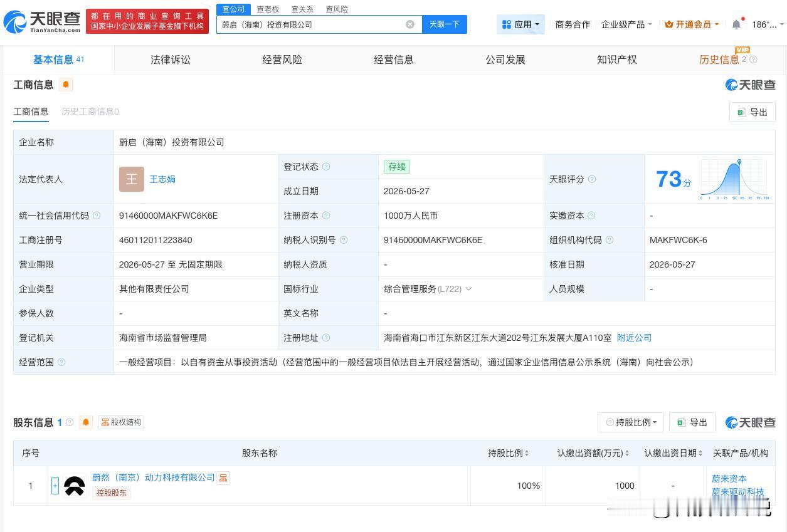Click the 控股股东 tag
The image size is (787, 532).
[x=111, y=493]
